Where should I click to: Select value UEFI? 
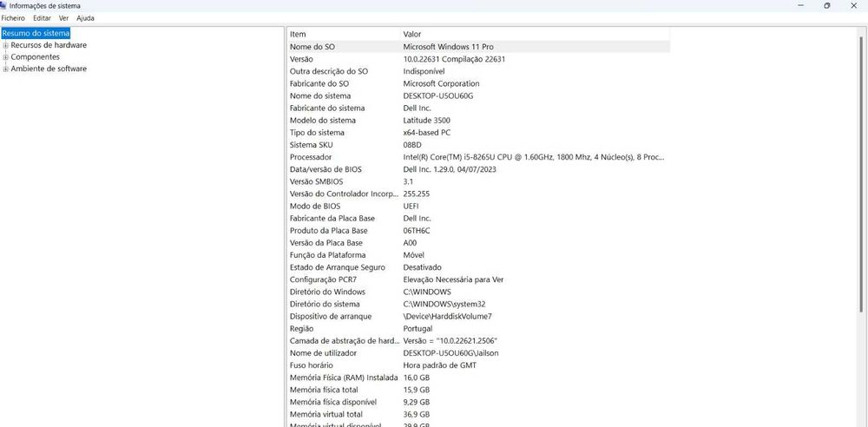(411, 206)
